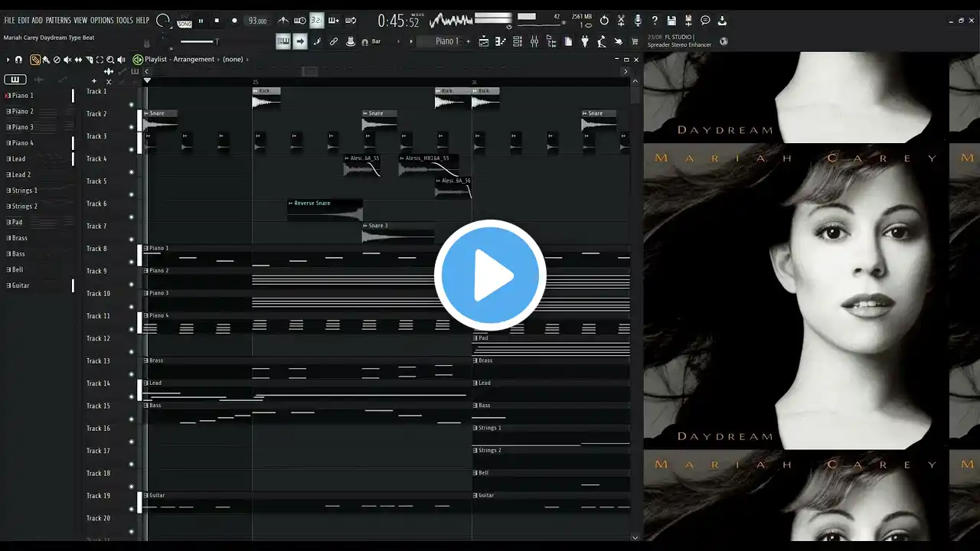Open the plugin picker plug icon
This screenshot has height=551, width=980.
tap(584, 41)
